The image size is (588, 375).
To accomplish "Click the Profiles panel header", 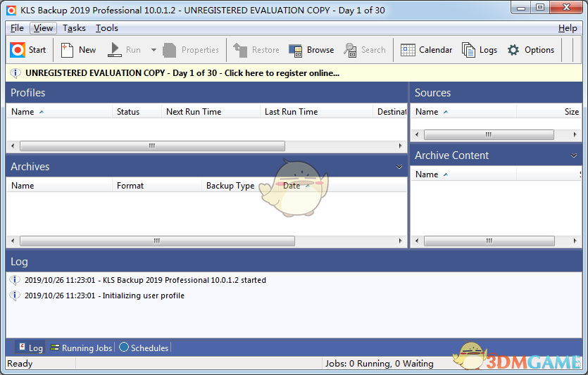I will pos(206,93).
